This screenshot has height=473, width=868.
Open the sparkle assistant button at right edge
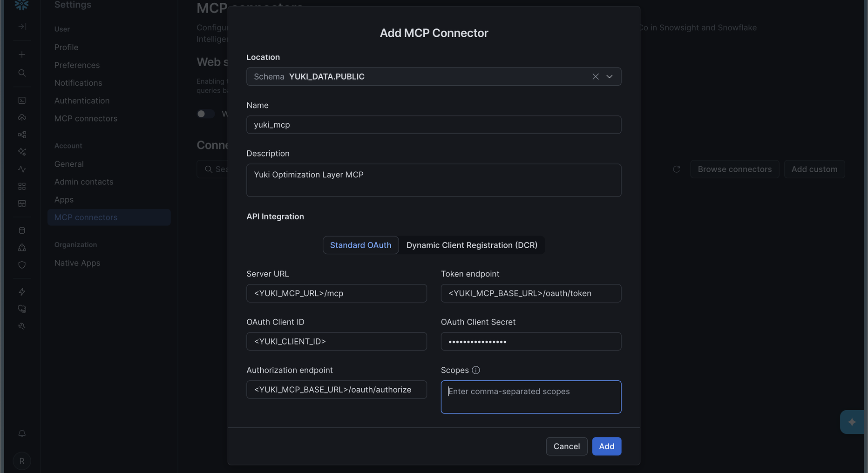(x=852, y=422)
